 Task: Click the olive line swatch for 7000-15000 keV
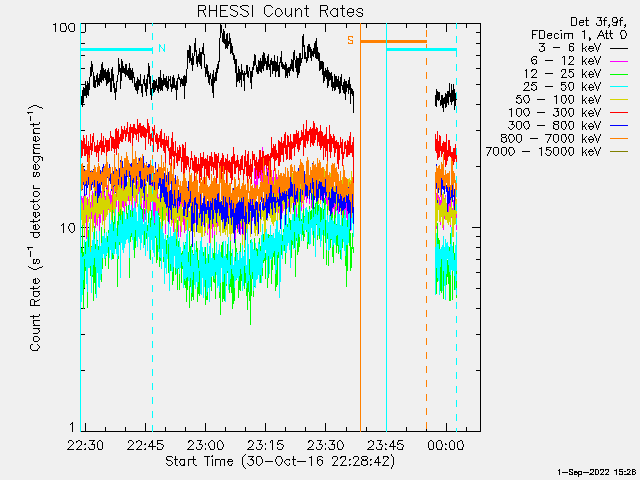pyautogui.click(x=618, y=152)
